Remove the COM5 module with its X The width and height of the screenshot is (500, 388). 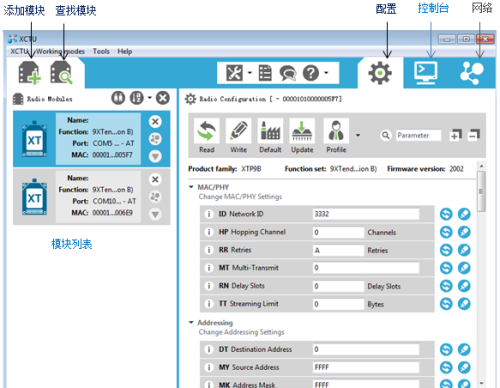pyautogui.click(x=155, y=121)
